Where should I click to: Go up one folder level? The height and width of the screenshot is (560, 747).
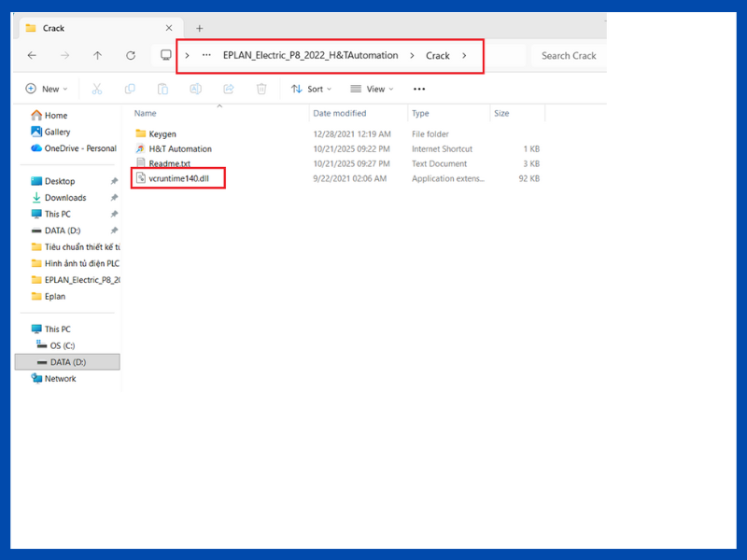pyautogui.click(x=97, y=55)
